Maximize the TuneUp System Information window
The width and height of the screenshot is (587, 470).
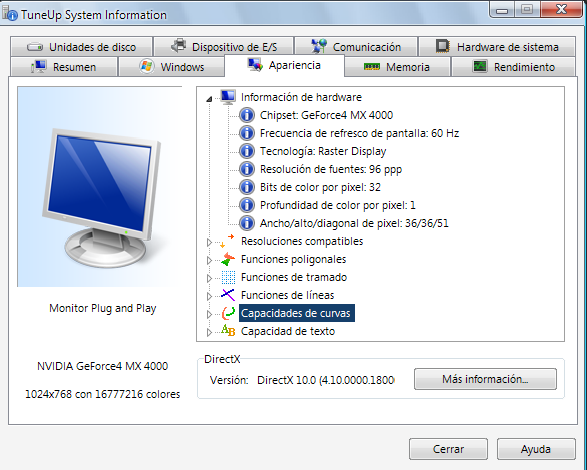coord(527,9)
